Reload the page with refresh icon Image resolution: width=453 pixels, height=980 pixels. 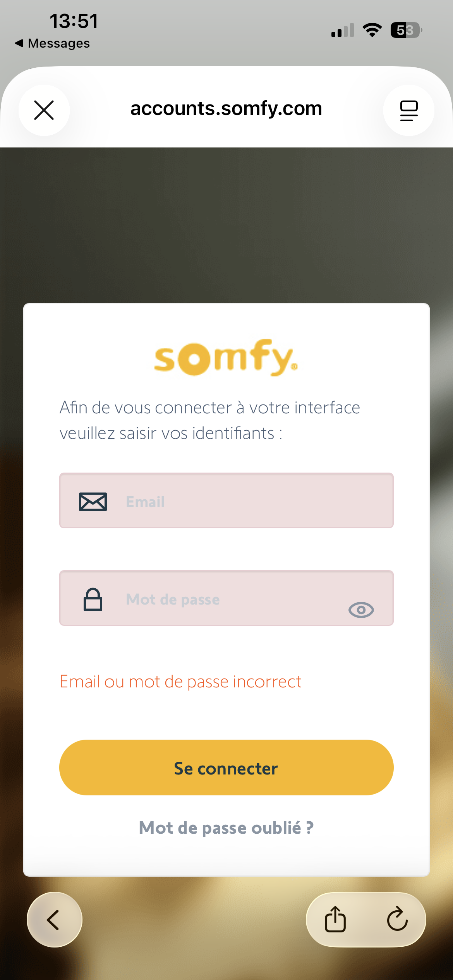[x=397, y=920]
